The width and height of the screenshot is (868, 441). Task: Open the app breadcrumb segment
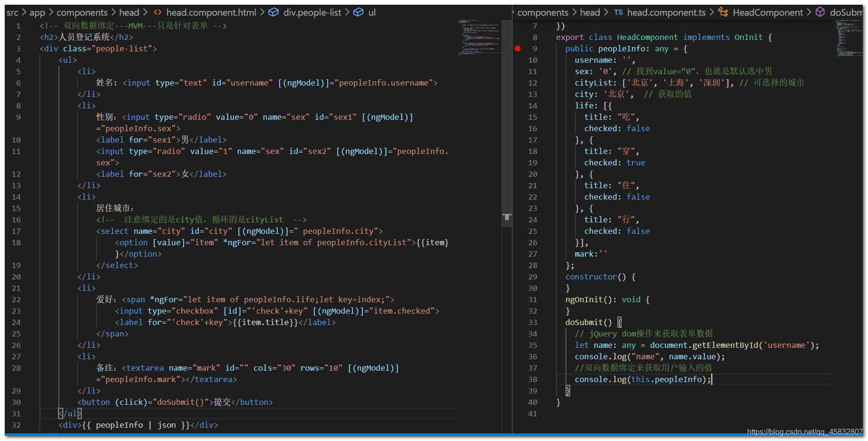click(x=37, y=12)
